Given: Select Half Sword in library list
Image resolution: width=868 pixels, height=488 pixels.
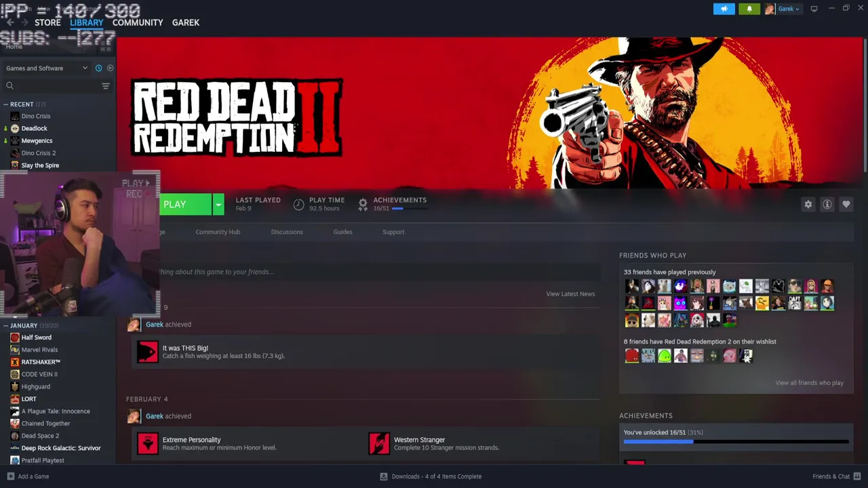Looking at the screenshot, I should (x=36, y=338).
